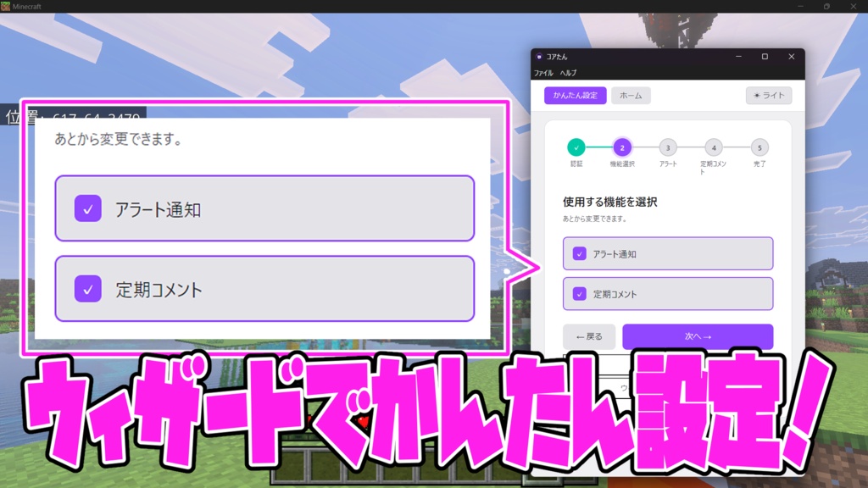
Task: Maximize the コアたん window
Action: point(765,57)
